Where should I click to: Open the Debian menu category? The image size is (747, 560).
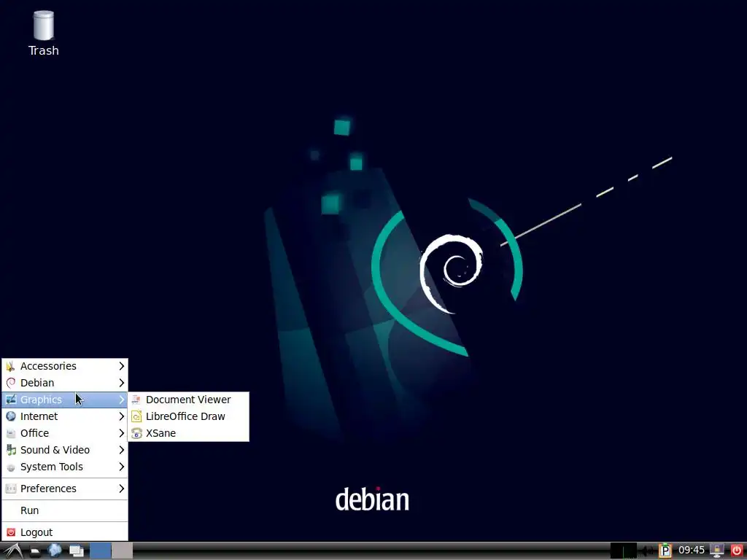[65, 383]
